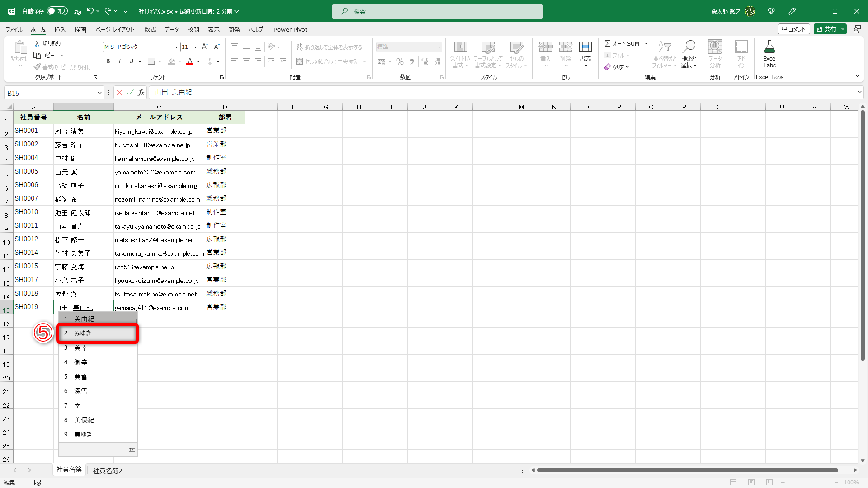This screenshot has width=868, height=488.
Task: Switch to the 社員名簿2 sheet tab
Action: [x=108, y=470]
